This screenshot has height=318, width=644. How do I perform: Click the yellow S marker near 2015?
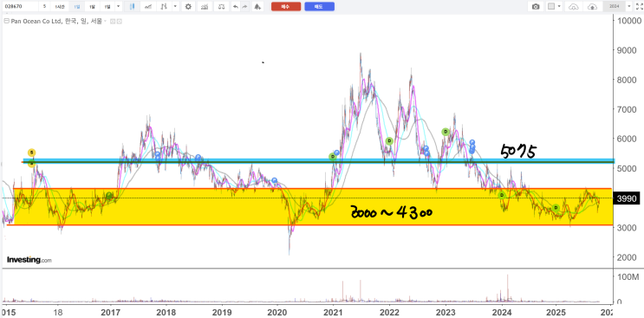(x=31, y=153)
